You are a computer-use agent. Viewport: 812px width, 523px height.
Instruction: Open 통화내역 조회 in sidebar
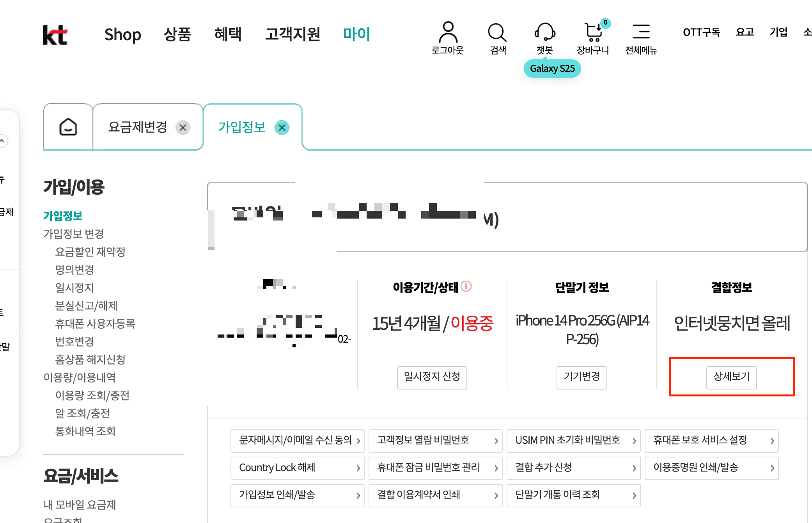[85, 431]
